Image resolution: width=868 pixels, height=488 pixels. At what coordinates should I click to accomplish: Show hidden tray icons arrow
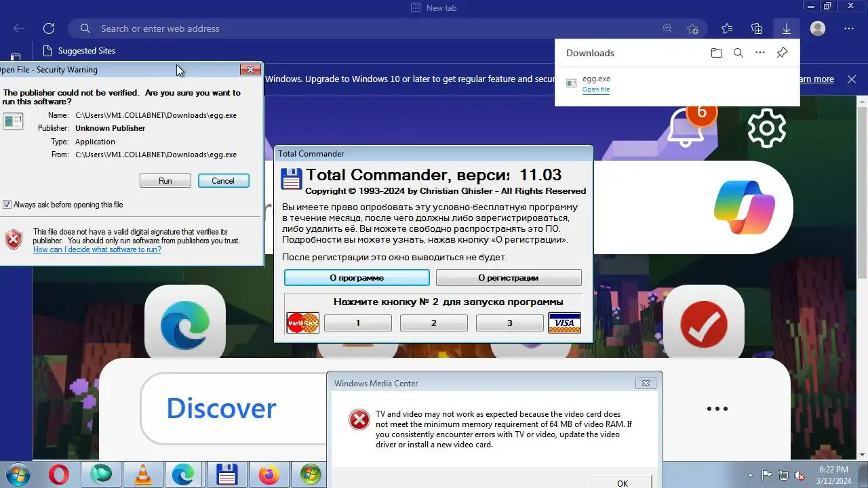click(750, 475)
